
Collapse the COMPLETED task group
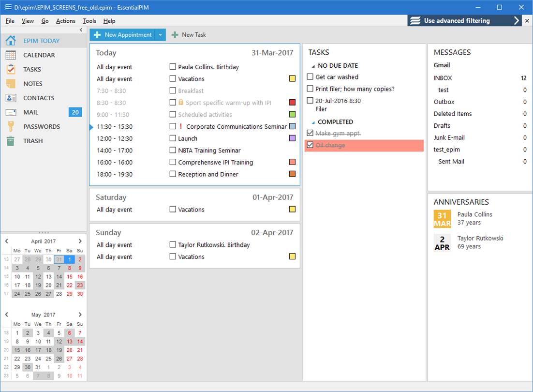point(313,122)
